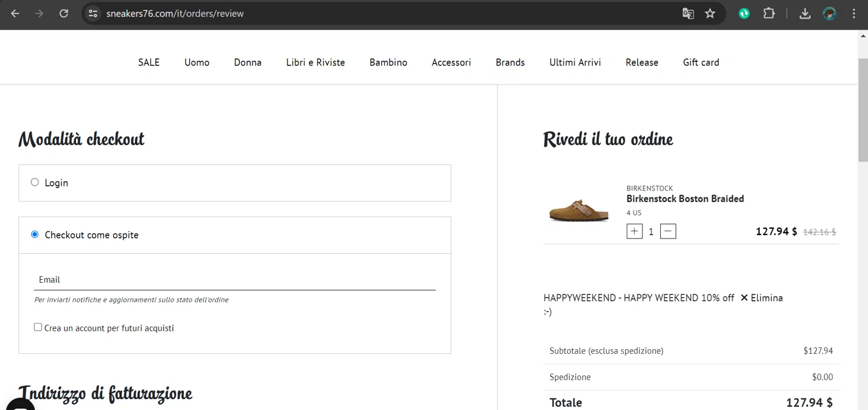
Task: Click the Birkenstock Boston Braided product name
Action: click(x=685, y=199)
